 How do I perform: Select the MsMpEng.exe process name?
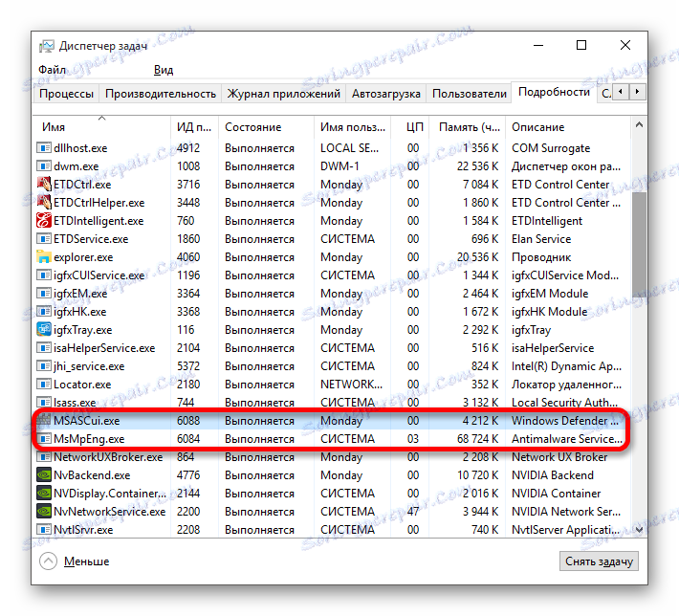(89, 439)
